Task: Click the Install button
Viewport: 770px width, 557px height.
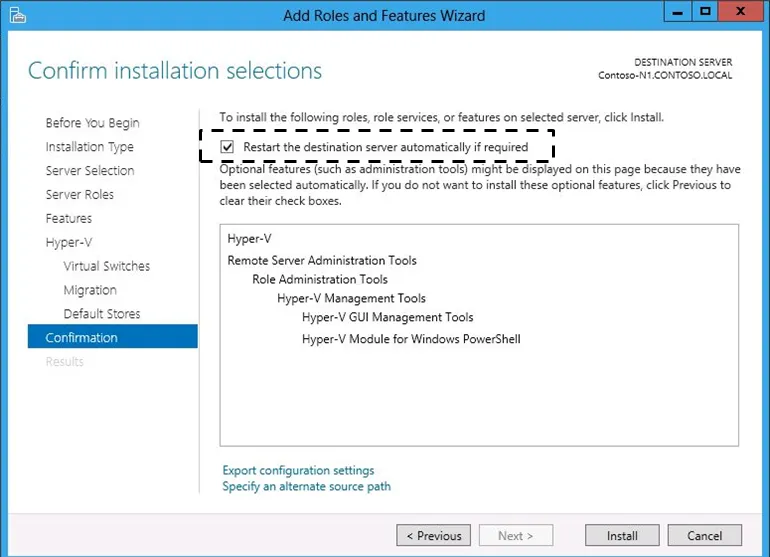Action: pyautogui.click(x=622, y=535)
